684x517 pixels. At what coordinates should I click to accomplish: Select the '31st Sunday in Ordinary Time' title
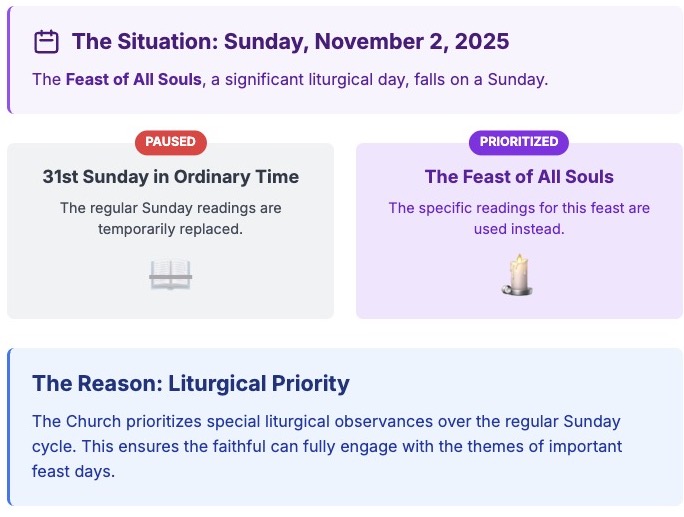pos(170,177)
